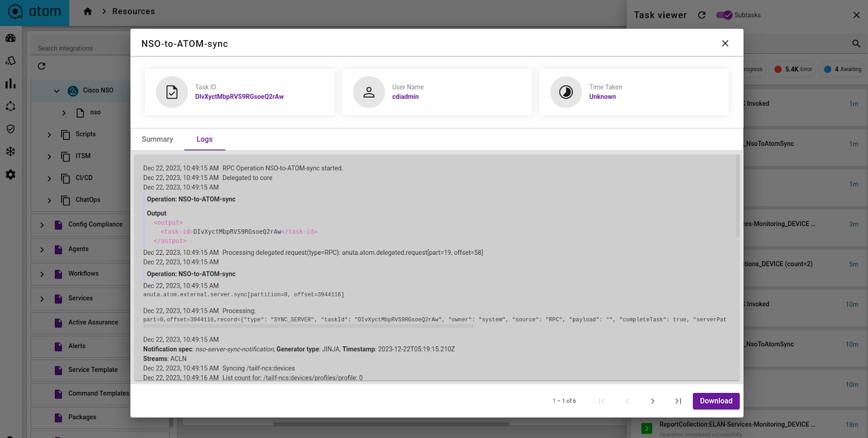Image resolution: width=868 pixels, height=438 pixels.
Task: Click the CI/CD folder icon
Action: coord(66,178)
